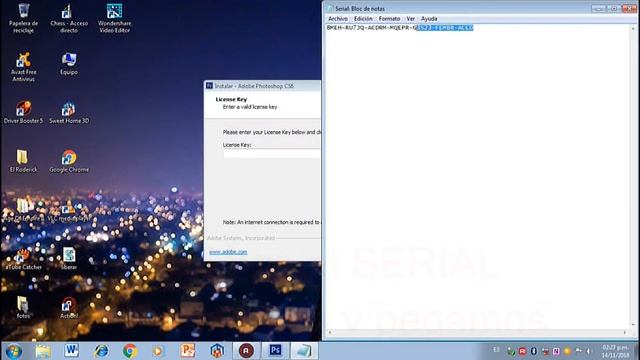Open Sweet Home 3D desktop shortcut
Viewport: 640px width, 360px height.
click(x=69, y=112)
